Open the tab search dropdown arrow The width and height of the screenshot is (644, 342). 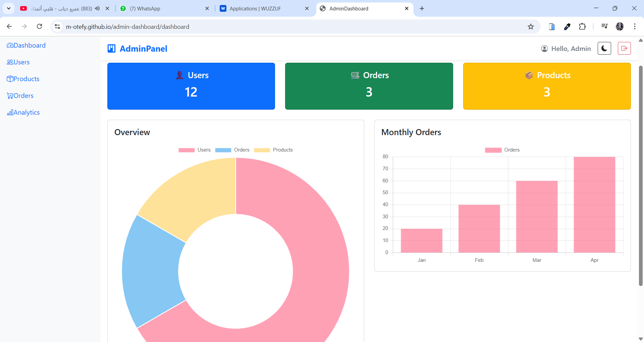click(9, 8)
